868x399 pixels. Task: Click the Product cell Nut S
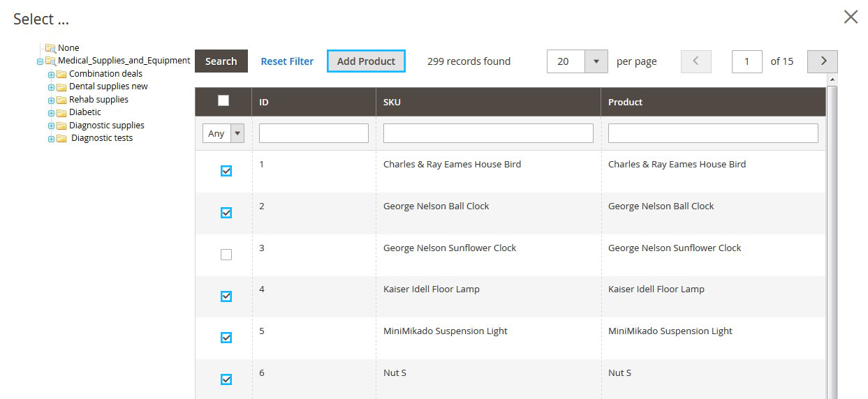click(x=619, y=373)
